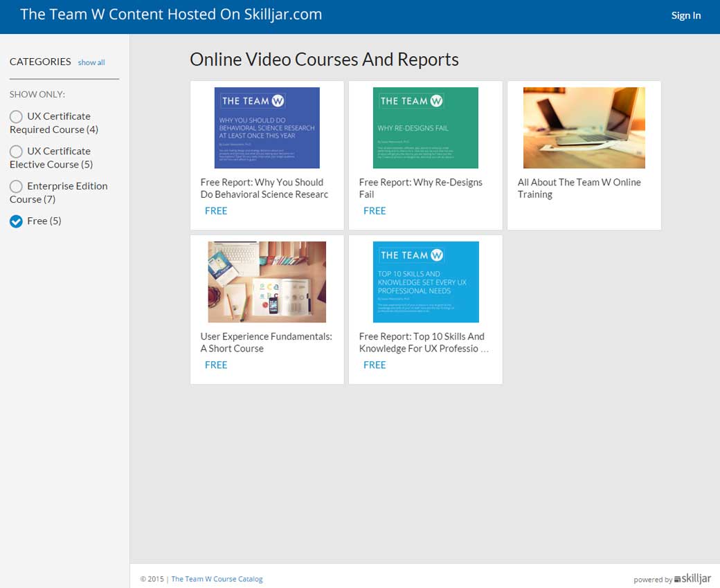
Task: Click the Skilljar logo in footer
Action: coord(692,578)
